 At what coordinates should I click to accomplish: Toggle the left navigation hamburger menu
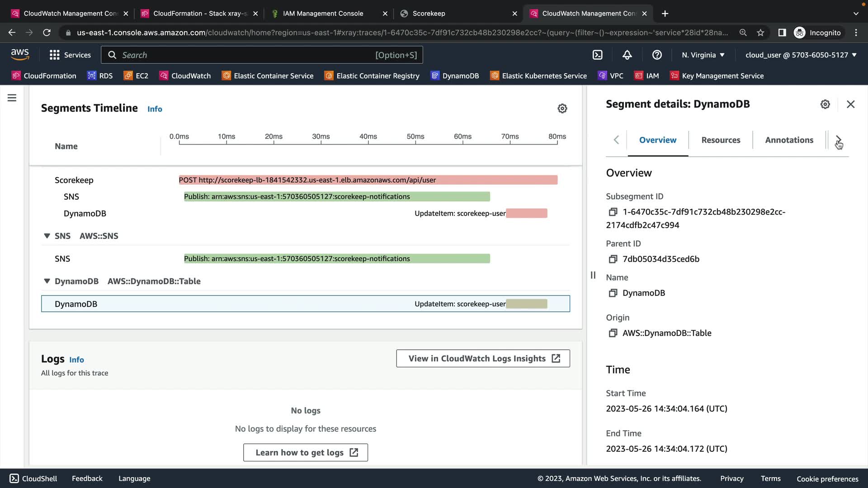click(x=12, y=98)
